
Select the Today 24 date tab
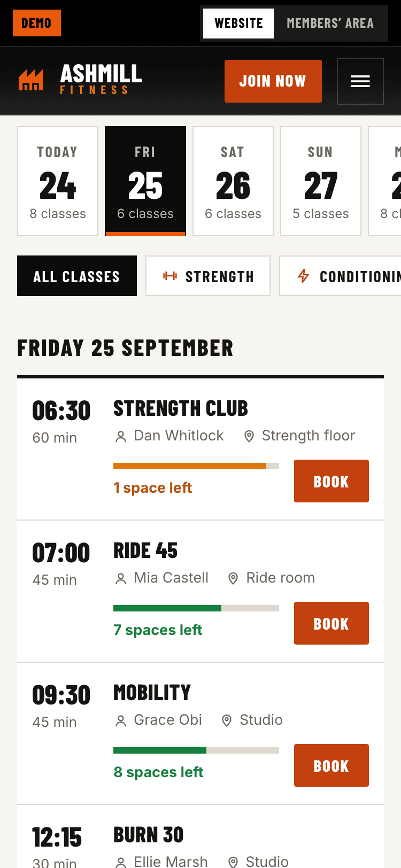tap(58, 181)
